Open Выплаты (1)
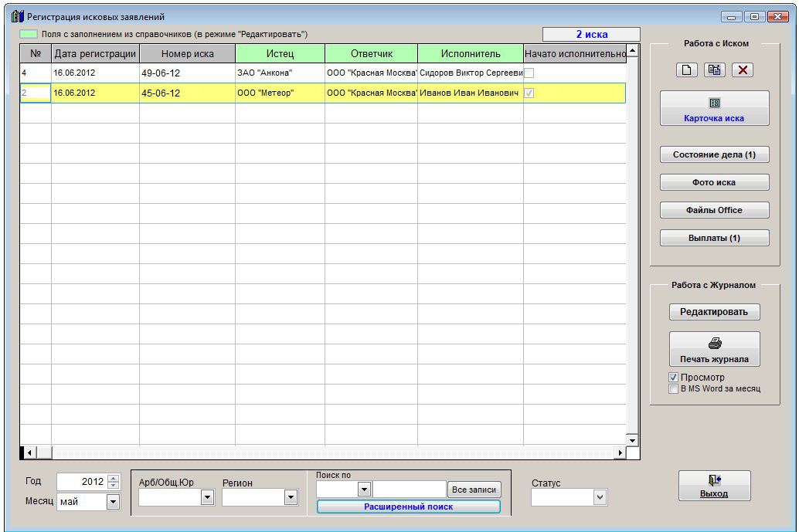The height and width of the screenshot is (532, 799). pos(715,238)
